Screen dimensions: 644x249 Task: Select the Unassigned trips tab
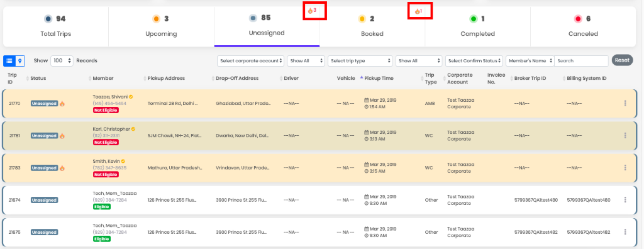point(267,26)
